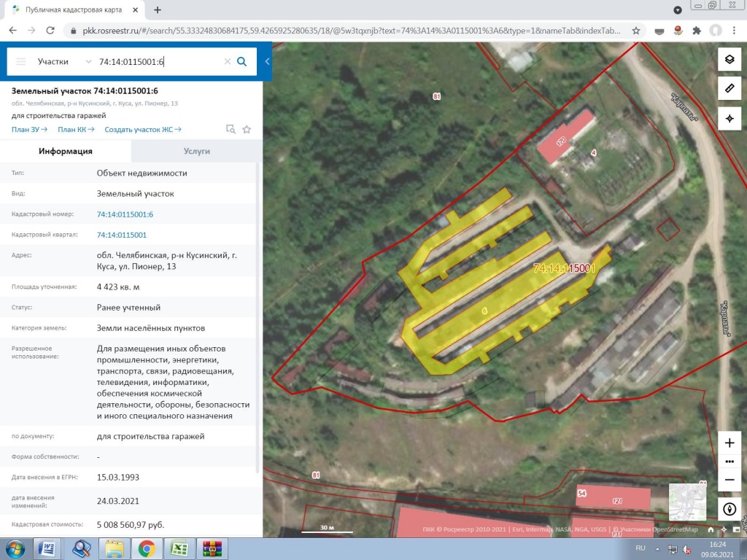Image resolution: width=747 pixels, height=560 pixels.
Task: Select the status Ранее учтенный
Action: pos(128,308)
